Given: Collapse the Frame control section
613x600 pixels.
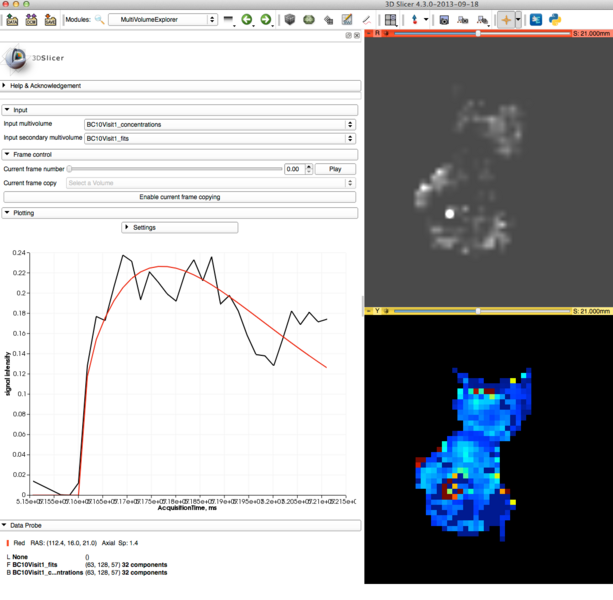Looking at the screenshot, I should (180, 154).
